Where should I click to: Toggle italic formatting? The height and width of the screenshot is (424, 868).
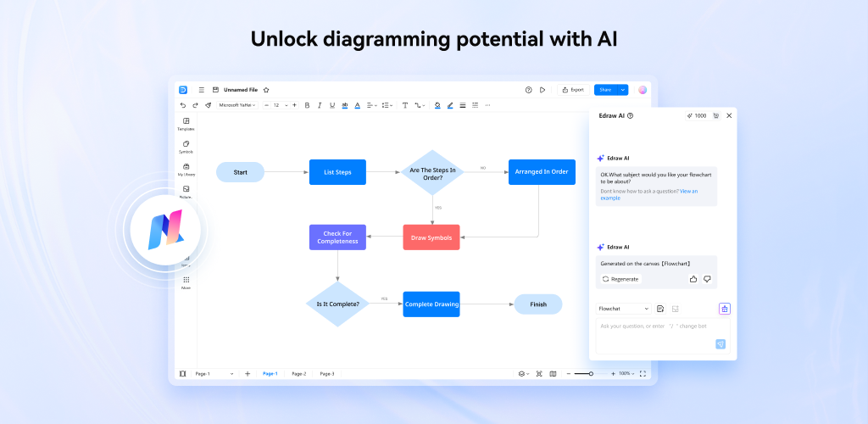click(x=320, y=105)
